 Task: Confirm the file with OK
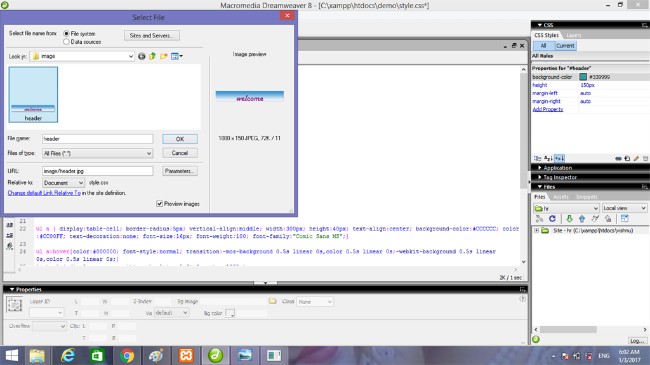point(180,139)
